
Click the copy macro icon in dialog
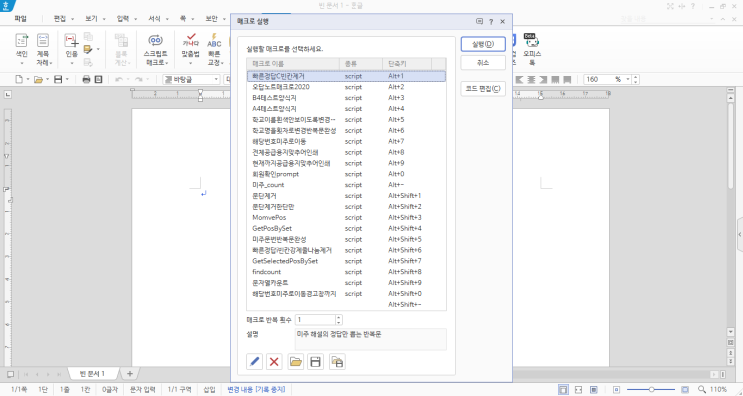pos(337,362)
